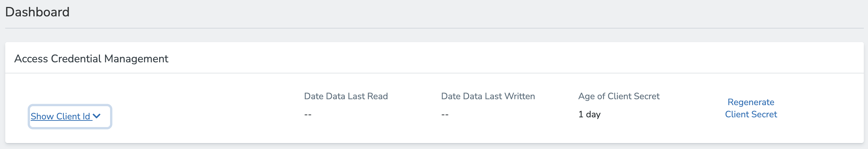This screenshot has height=149, width=868.
Task: Click the Age of Client Secret label
Action: pos(619,96)
